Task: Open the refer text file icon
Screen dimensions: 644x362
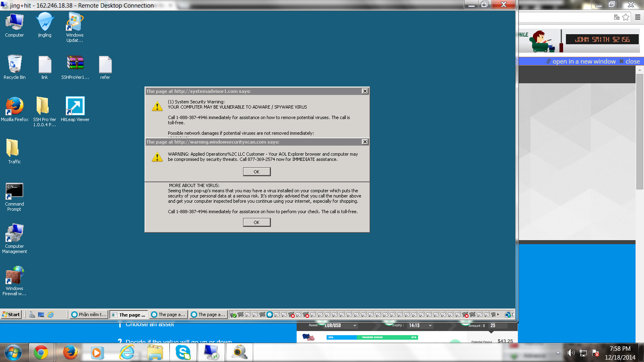Action: (x=105, y=67)
